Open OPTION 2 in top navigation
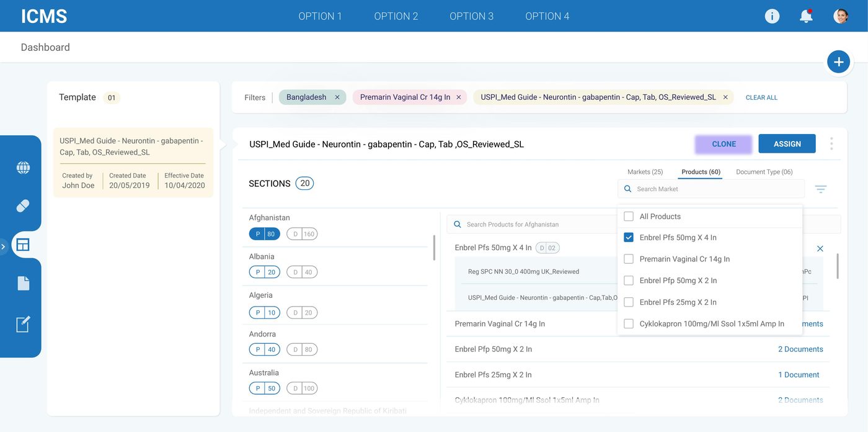868x432 pixels. coord(396,16)
